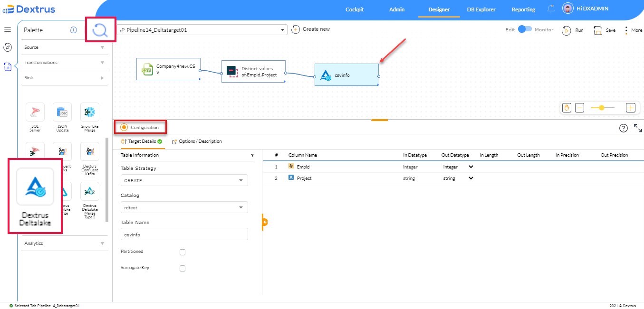The height and width of the screenshot is (309, 644).
Task: Open the More three-dots menu
Action: coord(626,30)
